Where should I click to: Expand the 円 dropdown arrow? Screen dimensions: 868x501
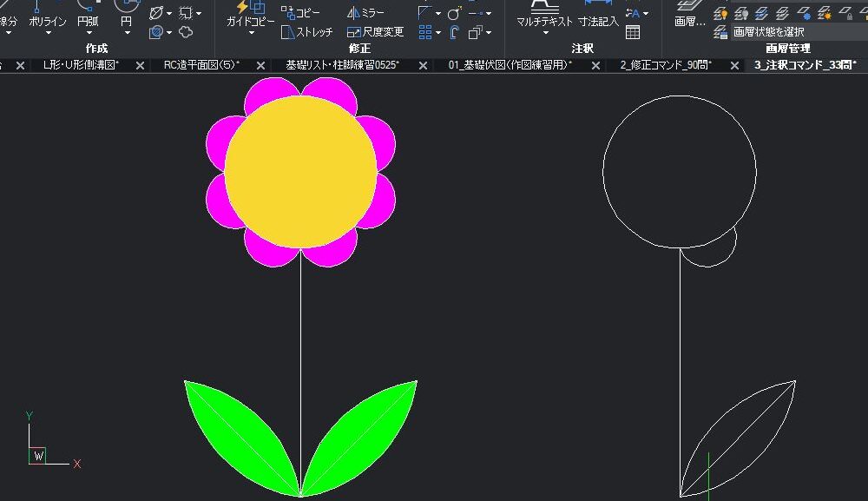tap(127, 33)
